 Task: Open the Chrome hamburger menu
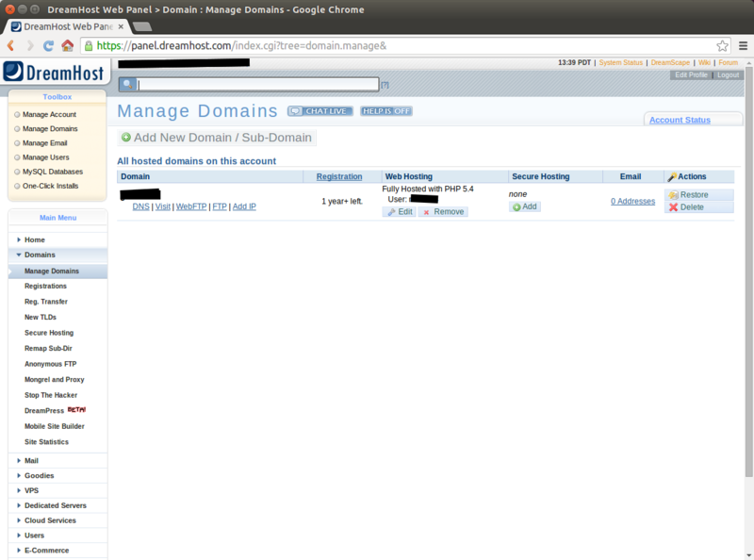[x=743, y=45]
